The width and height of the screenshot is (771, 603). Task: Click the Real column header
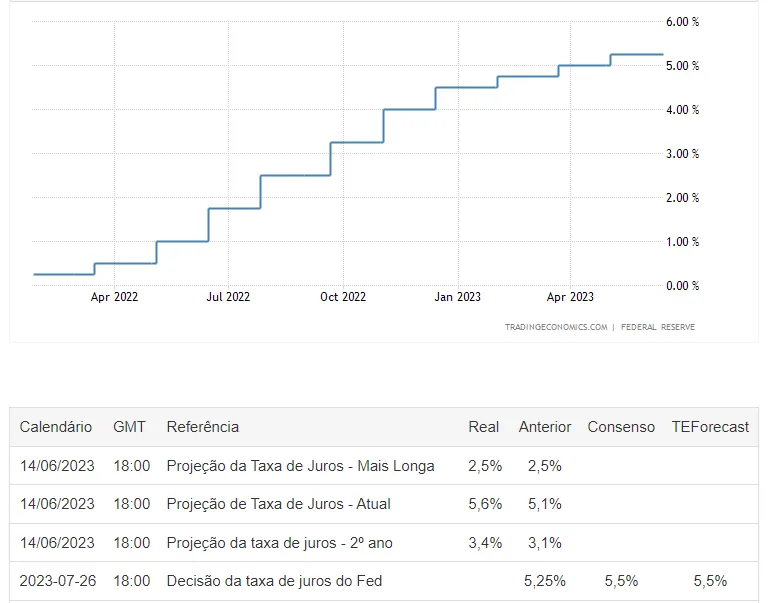483,426
